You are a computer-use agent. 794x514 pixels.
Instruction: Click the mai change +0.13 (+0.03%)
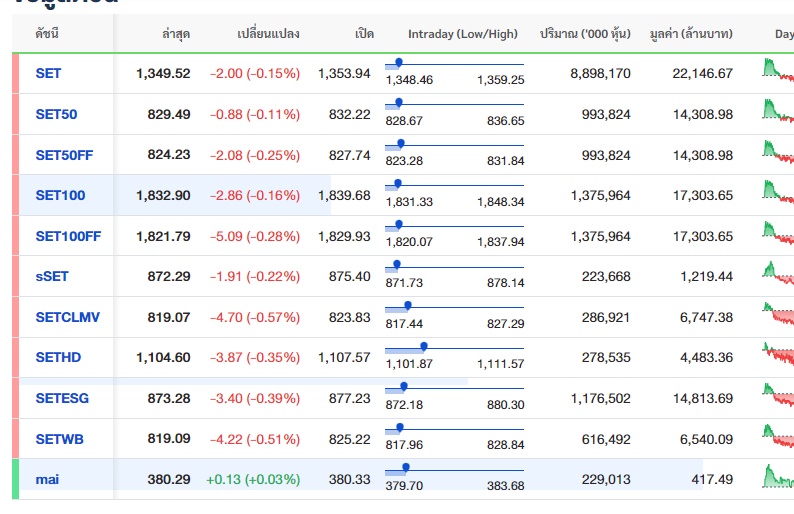pyautogui.click(x=253, y=480)
